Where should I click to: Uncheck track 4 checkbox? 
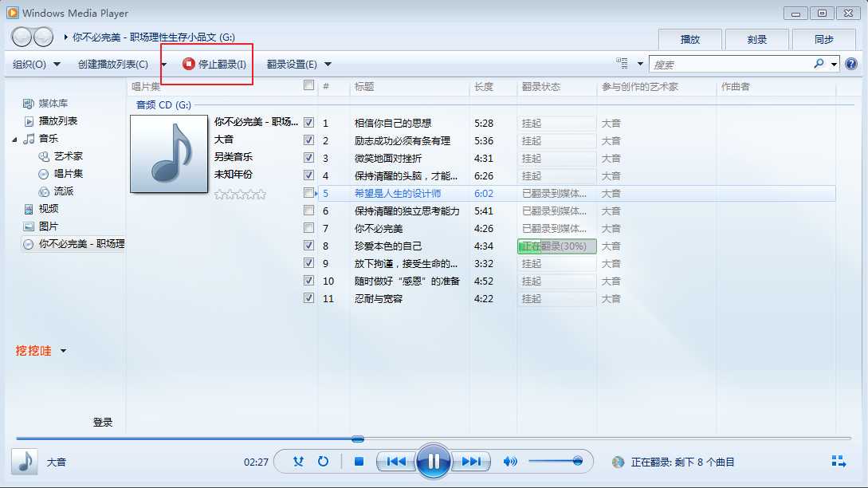pos(309,175)
